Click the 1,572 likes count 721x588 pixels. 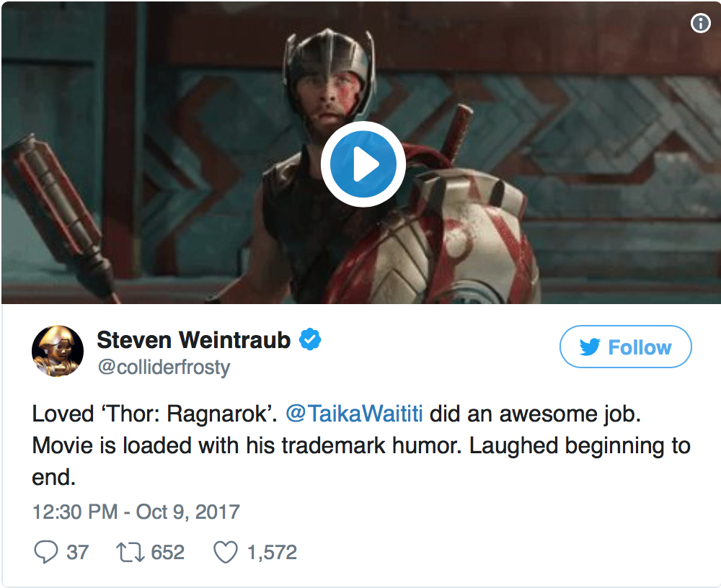pos(272,552)
